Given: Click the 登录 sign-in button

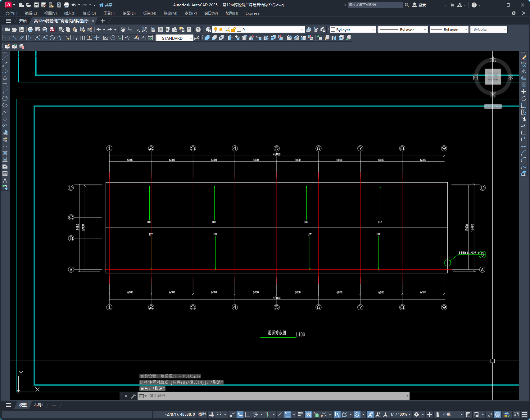Looking at the screenshot, I should (419, 5).
